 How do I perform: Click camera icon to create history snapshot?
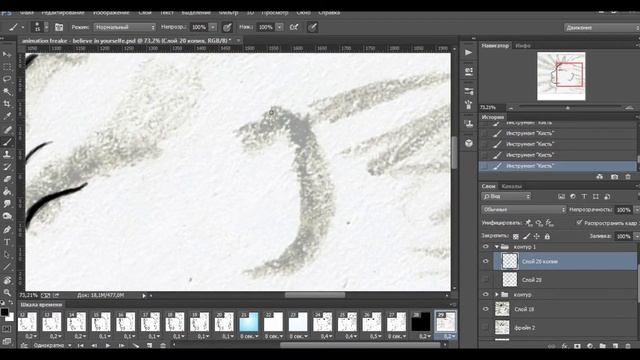point(614,177)
